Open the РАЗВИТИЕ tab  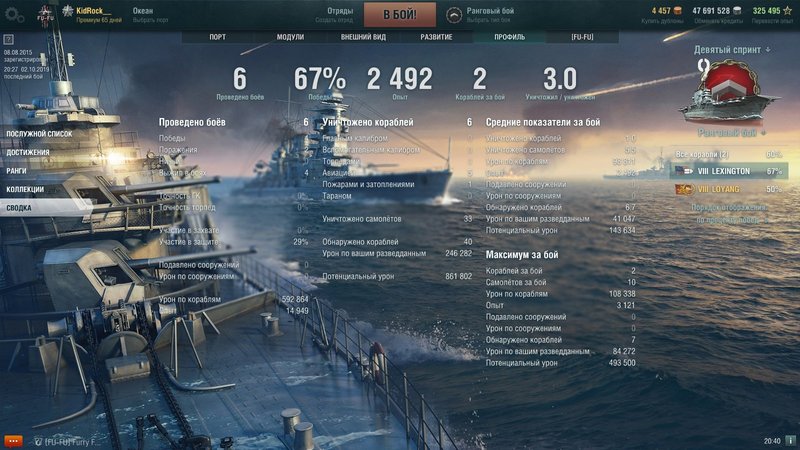coord(436,37)
